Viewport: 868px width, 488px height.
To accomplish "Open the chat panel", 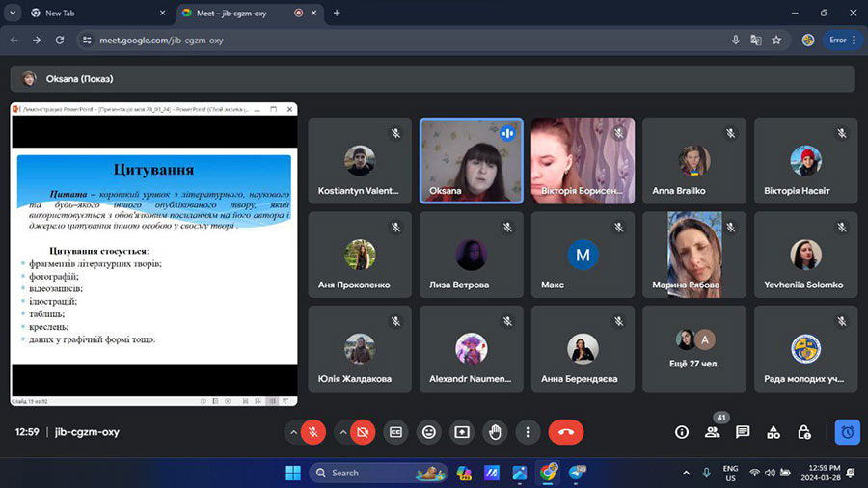I will tap(743, 432).
